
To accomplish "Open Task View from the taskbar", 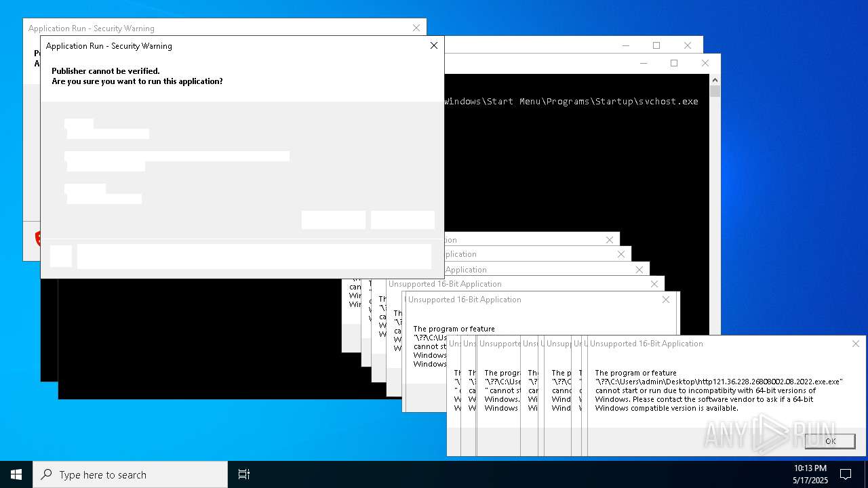I will (x=244, y=474).
